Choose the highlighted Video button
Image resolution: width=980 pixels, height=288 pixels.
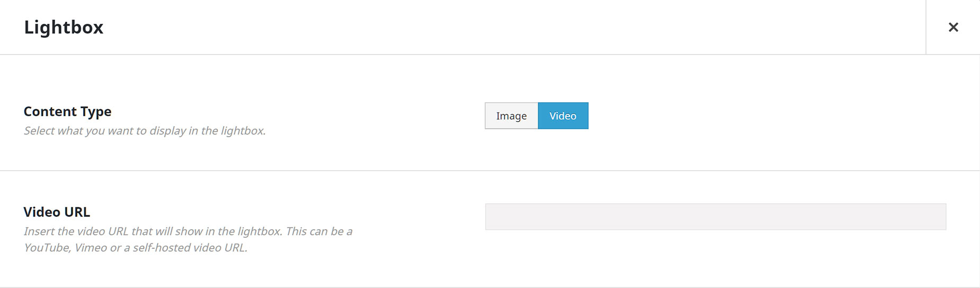(563, 116)
